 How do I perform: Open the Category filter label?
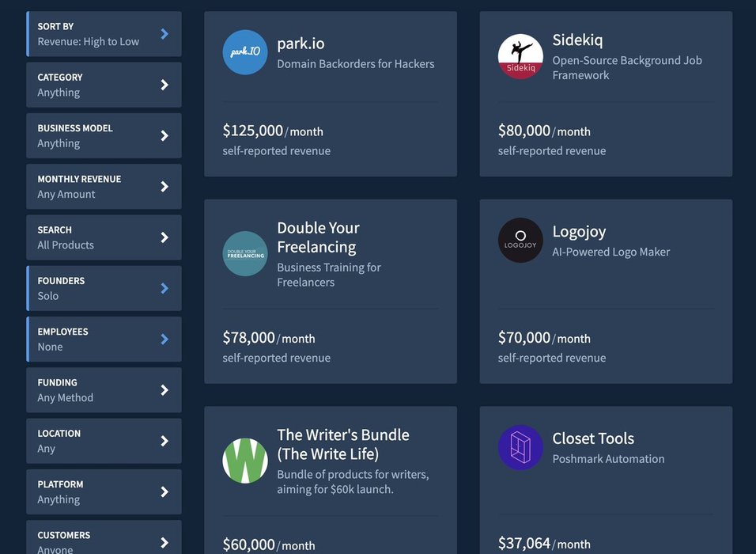(60, 78)
